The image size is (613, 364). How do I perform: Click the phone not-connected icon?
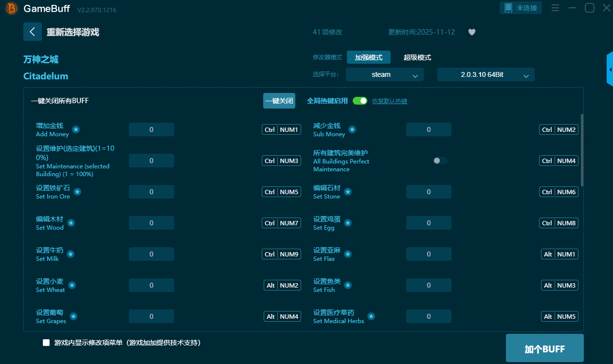click(508, 8)
